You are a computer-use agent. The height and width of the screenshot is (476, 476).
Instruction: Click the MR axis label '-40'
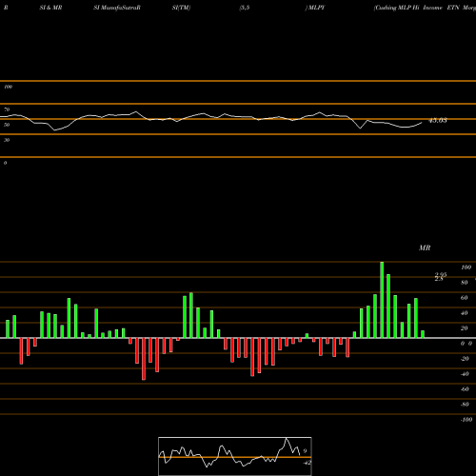465,374
